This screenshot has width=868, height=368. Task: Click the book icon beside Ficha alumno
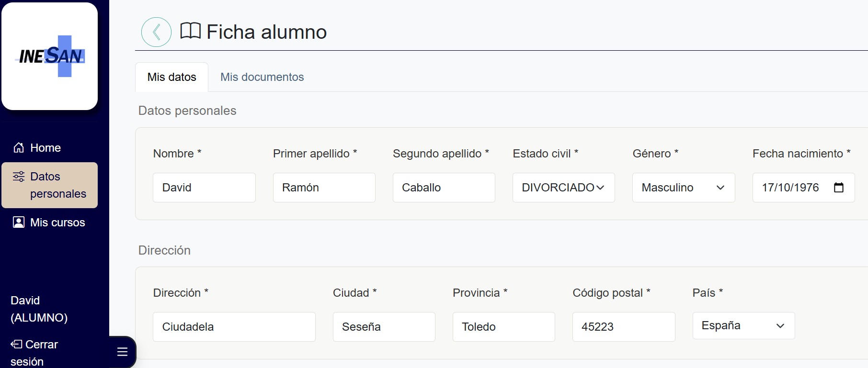(190, 31)
